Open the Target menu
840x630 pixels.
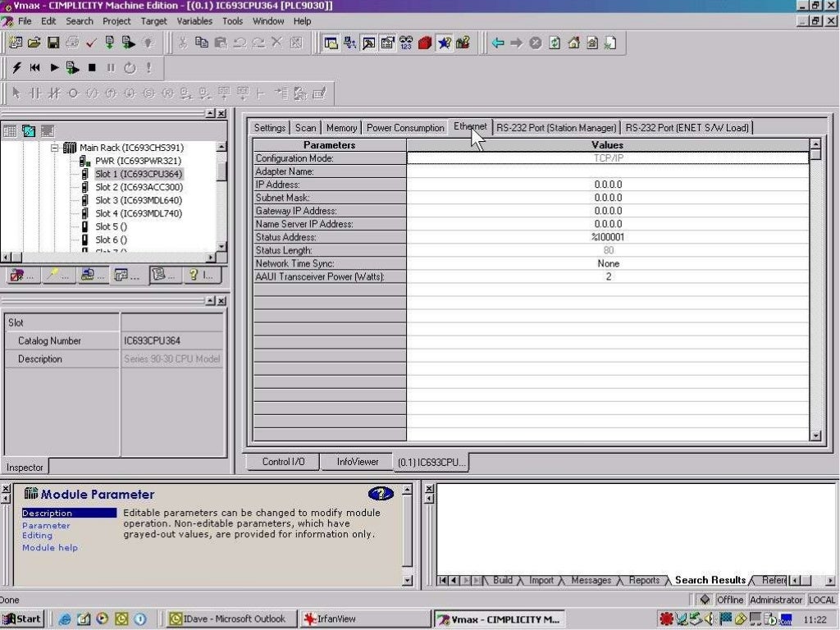click(153, 21)
